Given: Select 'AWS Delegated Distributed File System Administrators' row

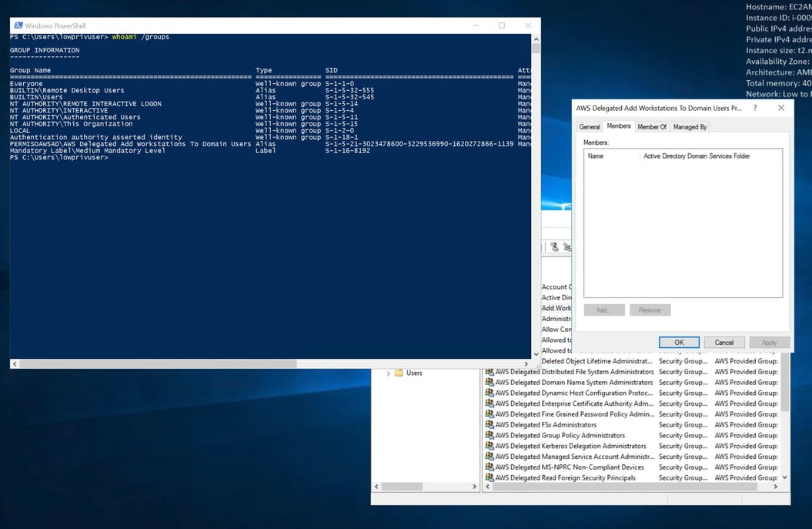Looking at the screenshot, I should click(x=631, y=372).
